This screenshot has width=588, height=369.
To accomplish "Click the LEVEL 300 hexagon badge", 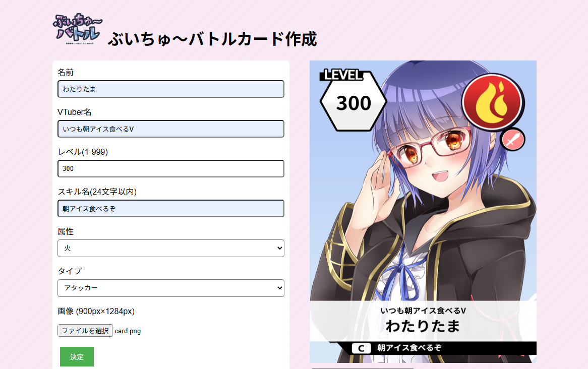I will 353,100.
